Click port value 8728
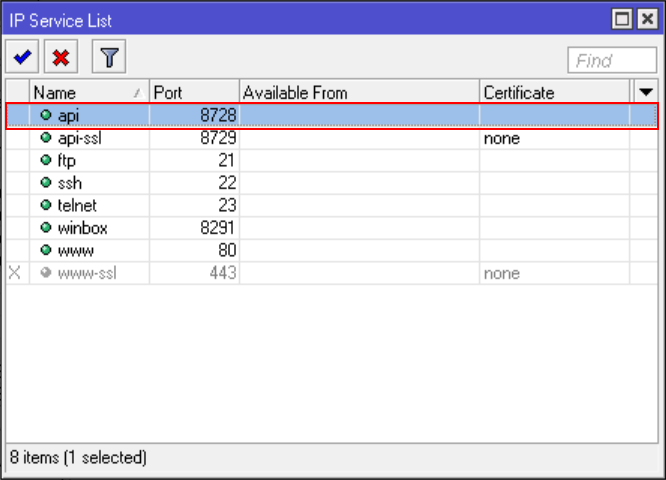Screen dimensions: 666x480 point(218,115)
